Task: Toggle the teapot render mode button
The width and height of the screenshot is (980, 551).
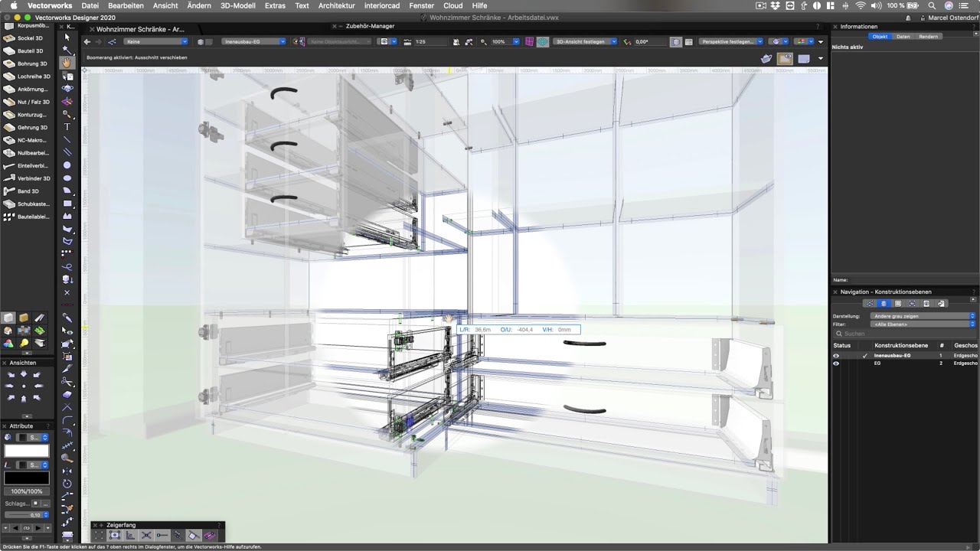Action: (x=766, y=58)
